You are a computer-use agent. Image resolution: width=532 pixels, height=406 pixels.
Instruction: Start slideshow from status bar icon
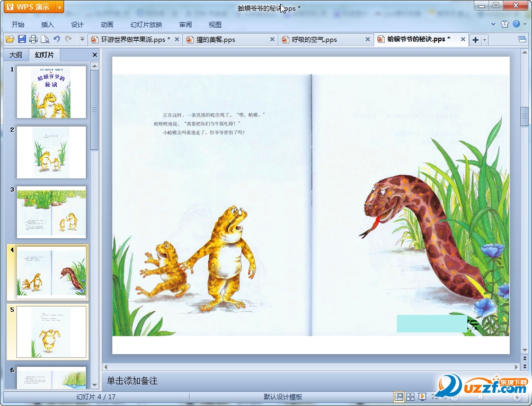[x=422, y=396]
